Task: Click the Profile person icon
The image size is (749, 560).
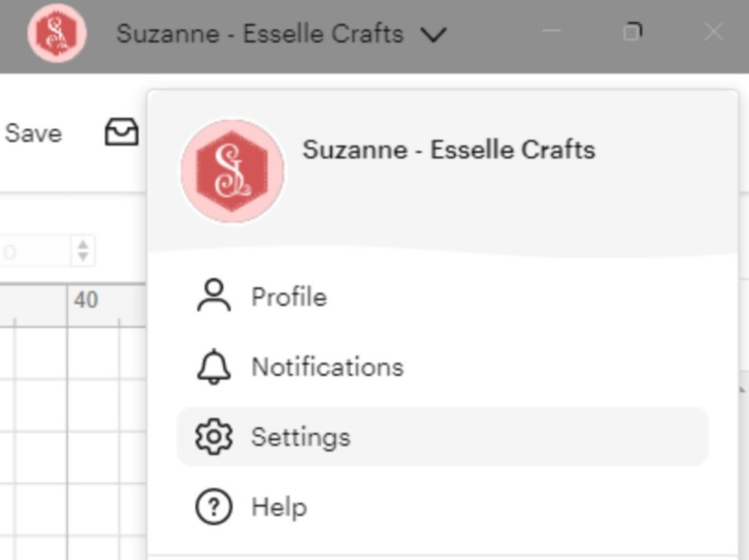Action: [212, 297]
